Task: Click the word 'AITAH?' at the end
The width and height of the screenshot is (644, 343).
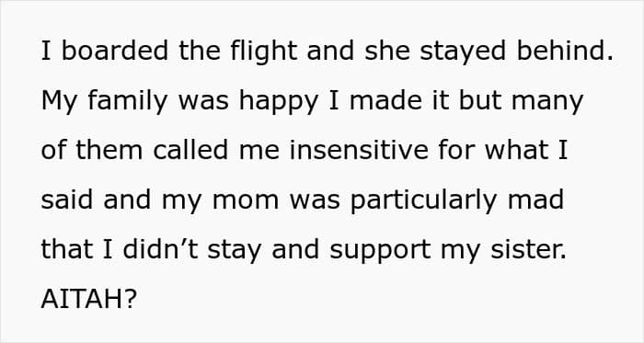Action: pyautogui.click(x=88, y=299)
